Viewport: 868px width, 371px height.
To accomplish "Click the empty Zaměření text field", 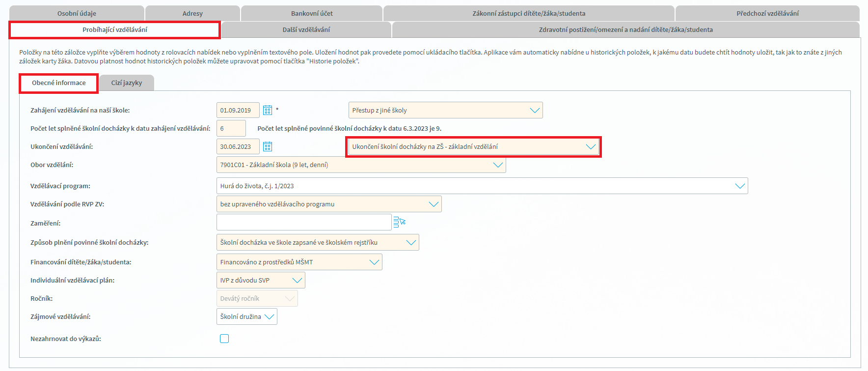I will pos(304,222).
